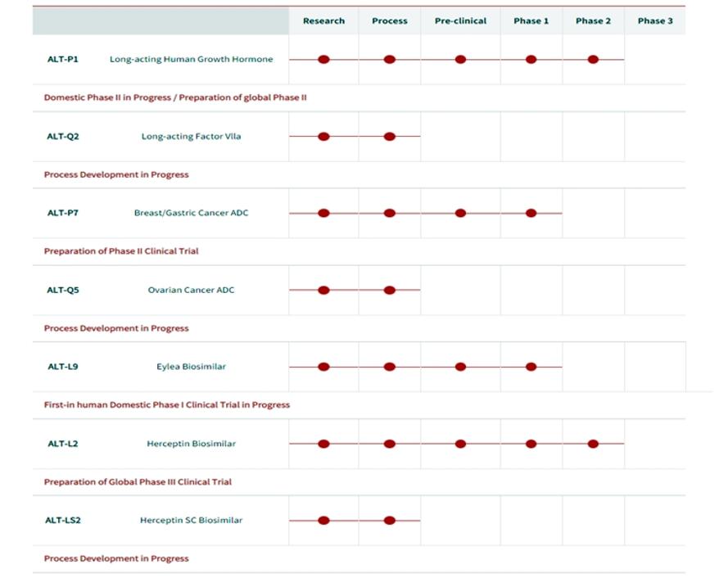
Task: Click the ALT-L2 pipeline code
Action: point(63,444)
